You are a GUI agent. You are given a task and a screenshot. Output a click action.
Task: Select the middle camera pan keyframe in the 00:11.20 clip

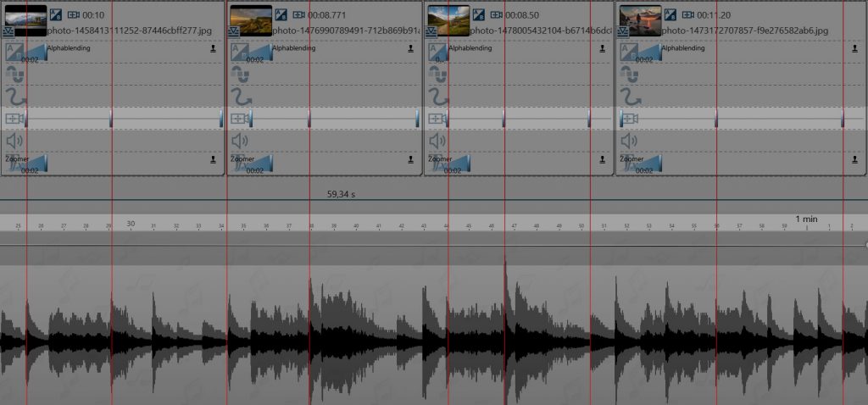[x=715, y=119]
